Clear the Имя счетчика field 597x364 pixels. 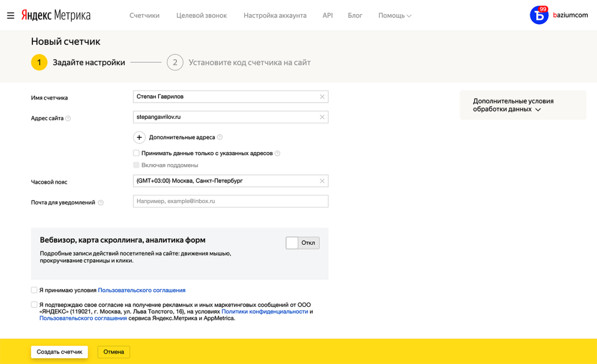pos(322,97)
